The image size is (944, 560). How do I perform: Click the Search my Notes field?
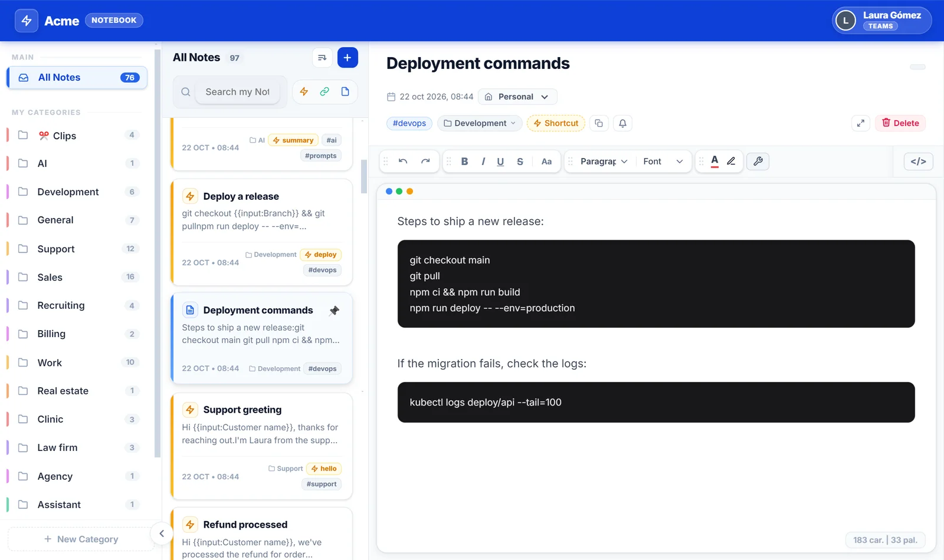pyautogui.click(x=238, y=92)
